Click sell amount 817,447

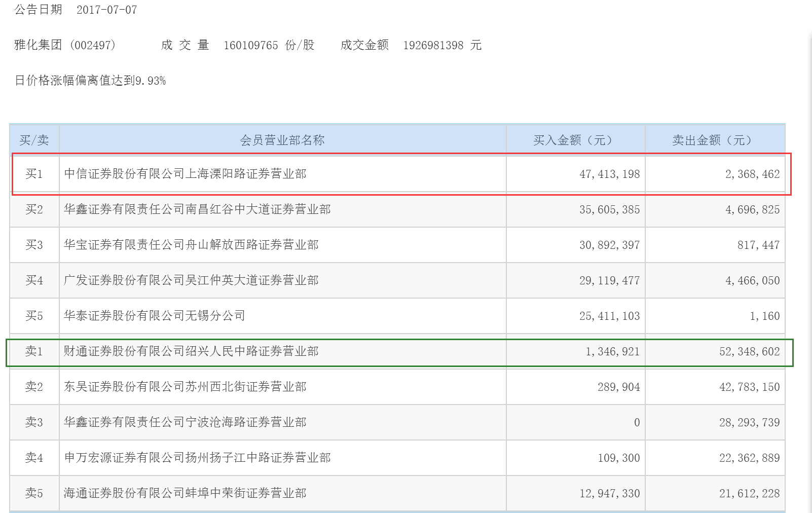coord(759,245)
